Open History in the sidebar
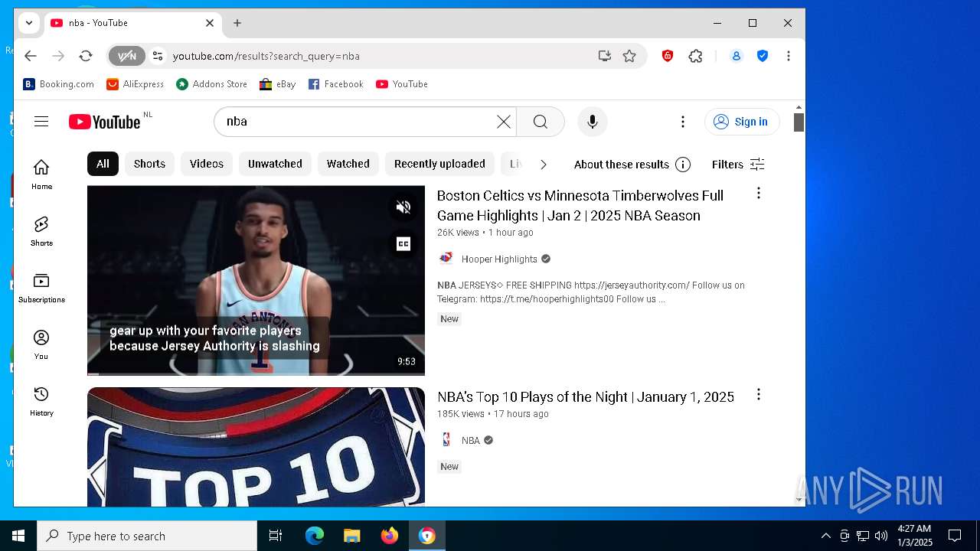The width and height of the screenshot is (980, 551). click(41, 401)
